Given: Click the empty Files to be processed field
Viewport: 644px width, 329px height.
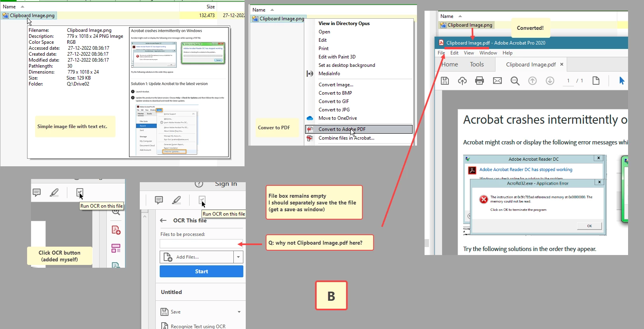Looking at the screenshot, I should pos(202,243).
